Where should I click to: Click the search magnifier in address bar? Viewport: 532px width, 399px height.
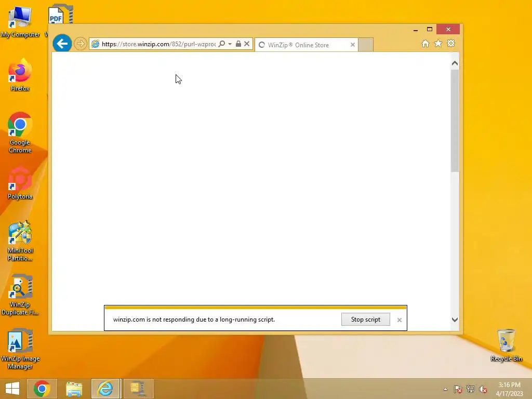coord(221,44)
